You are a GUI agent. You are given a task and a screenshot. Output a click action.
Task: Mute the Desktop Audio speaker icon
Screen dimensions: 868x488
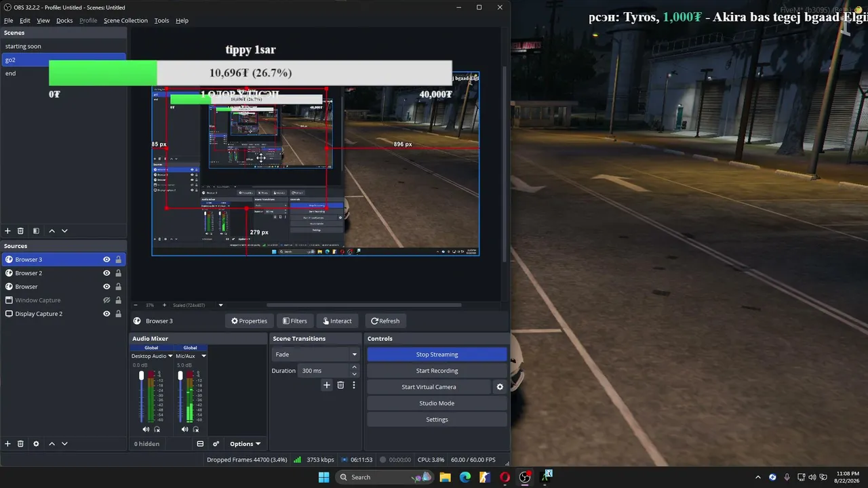tap(146, 429)
